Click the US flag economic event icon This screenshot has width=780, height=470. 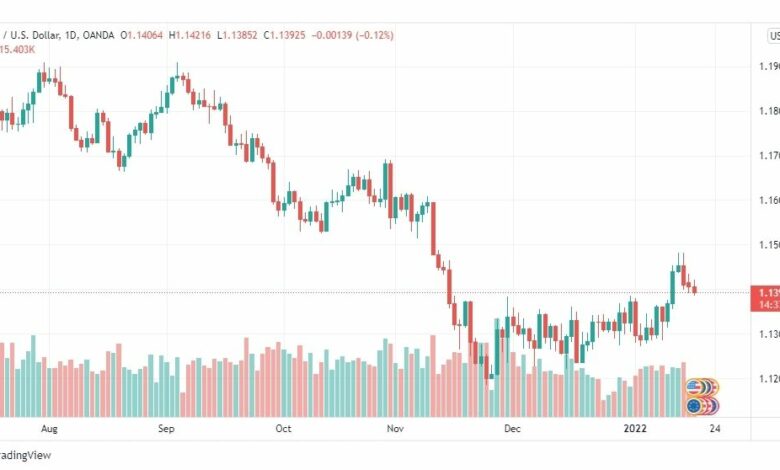[x=693, y=386]
